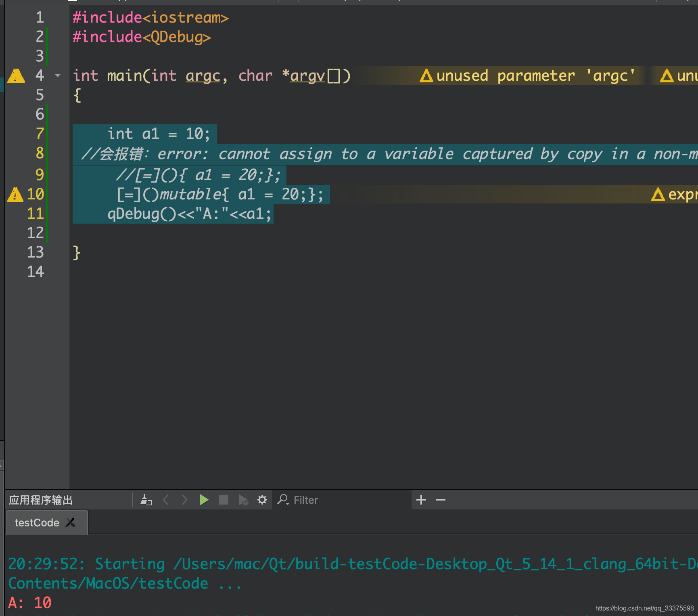Go to previous output item arrow
This screenshot has width=698, height=616.
165,500
